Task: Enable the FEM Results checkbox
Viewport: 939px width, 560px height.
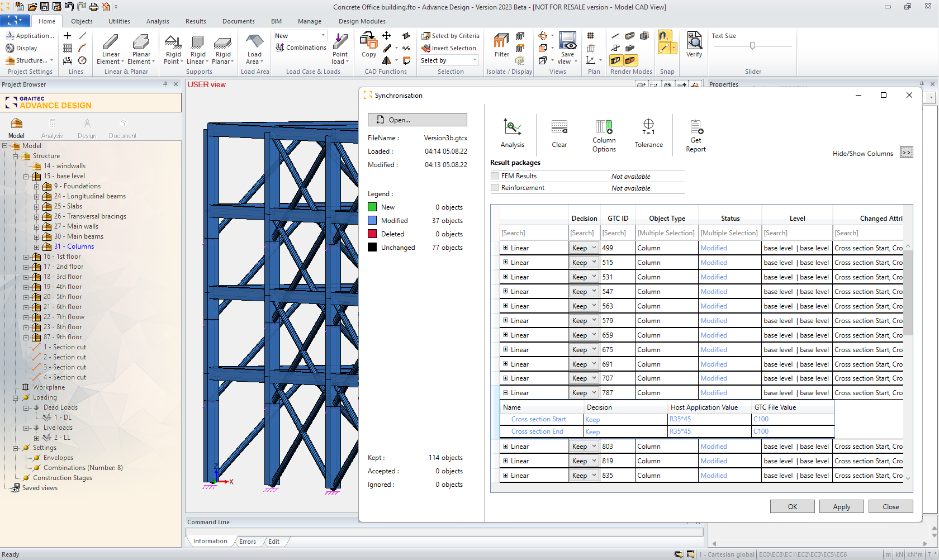Action: 495,176
